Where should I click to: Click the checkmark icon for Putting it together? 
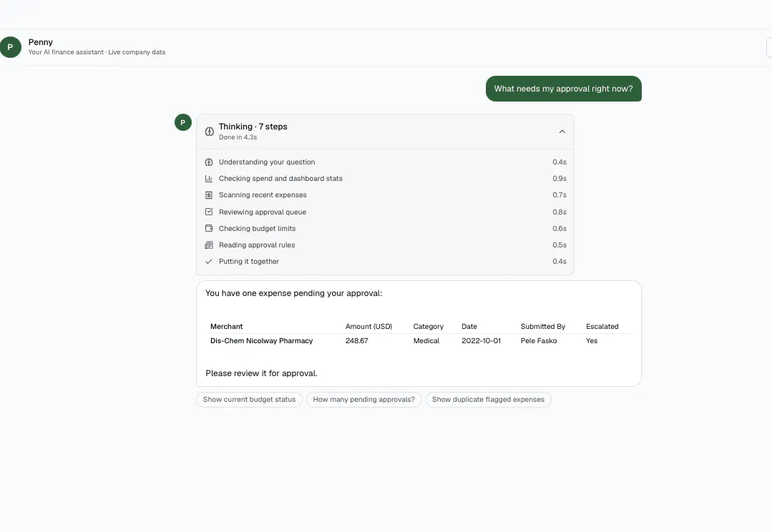pos(209,261)
